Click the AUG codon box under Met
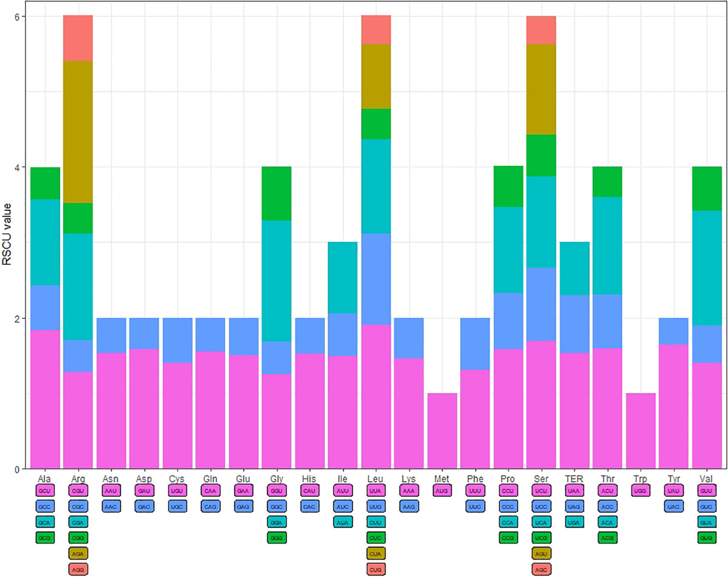The height and width of the screenshot is (578, 728). (x=442, y=490)
